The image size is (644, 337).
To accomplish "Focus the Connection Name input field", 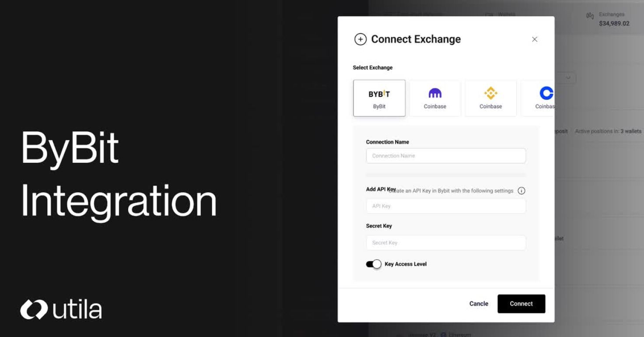I will coord(446,156).
